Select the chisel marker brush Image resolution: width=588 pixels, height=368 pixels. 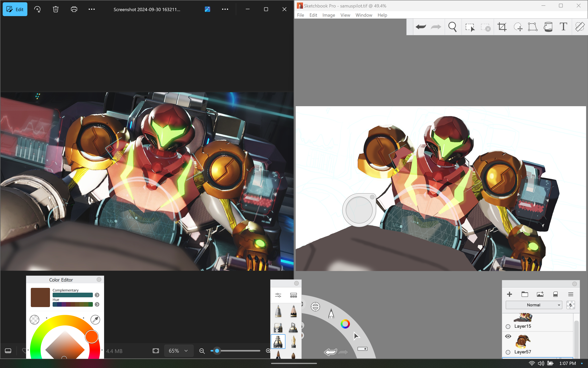pyautogui.click(x=293, y=328)
